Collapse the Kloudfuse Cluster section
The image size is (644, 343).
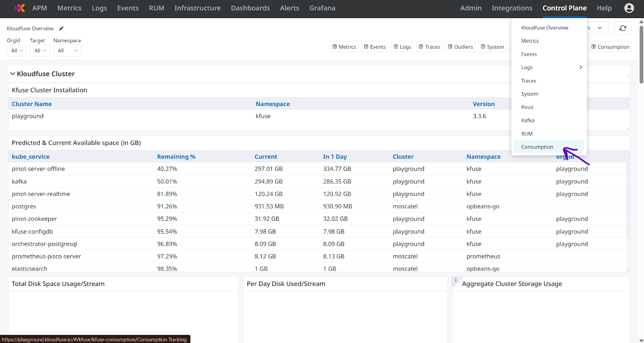(12, 74)
